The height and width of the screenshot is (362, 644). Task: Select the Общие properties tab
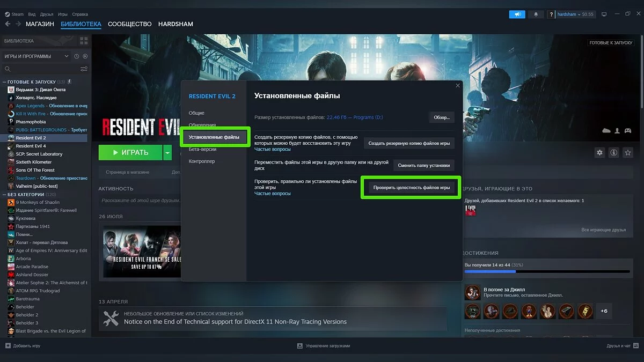click(x=196, y=113)
